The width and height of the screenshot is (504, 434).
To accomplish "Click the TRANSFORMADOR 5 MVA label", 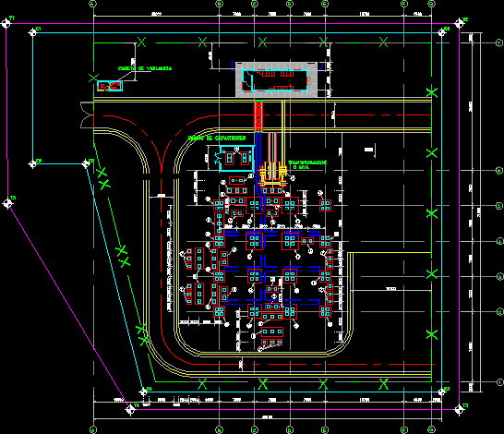I will (307, 164).
